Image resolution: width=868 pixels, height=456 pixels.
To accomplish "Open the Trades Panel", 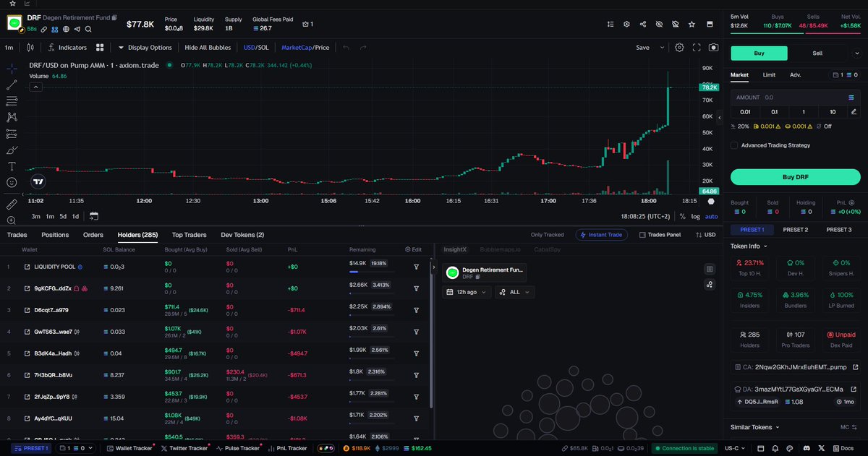I will [659, 235].
